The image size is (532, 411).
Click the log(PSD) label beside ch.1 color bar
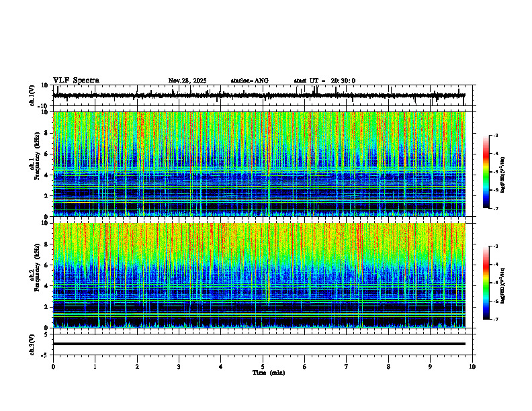pyautogui.click(x=503, y=175)
